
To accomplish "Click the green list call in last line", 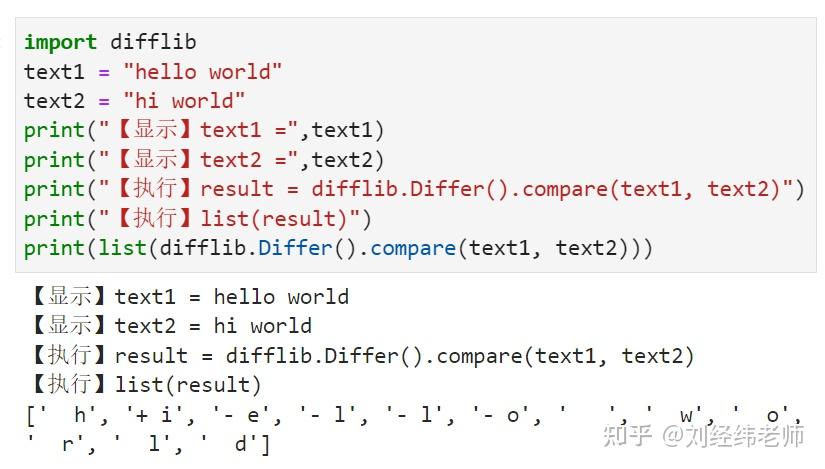I will (x=122, y=248).
